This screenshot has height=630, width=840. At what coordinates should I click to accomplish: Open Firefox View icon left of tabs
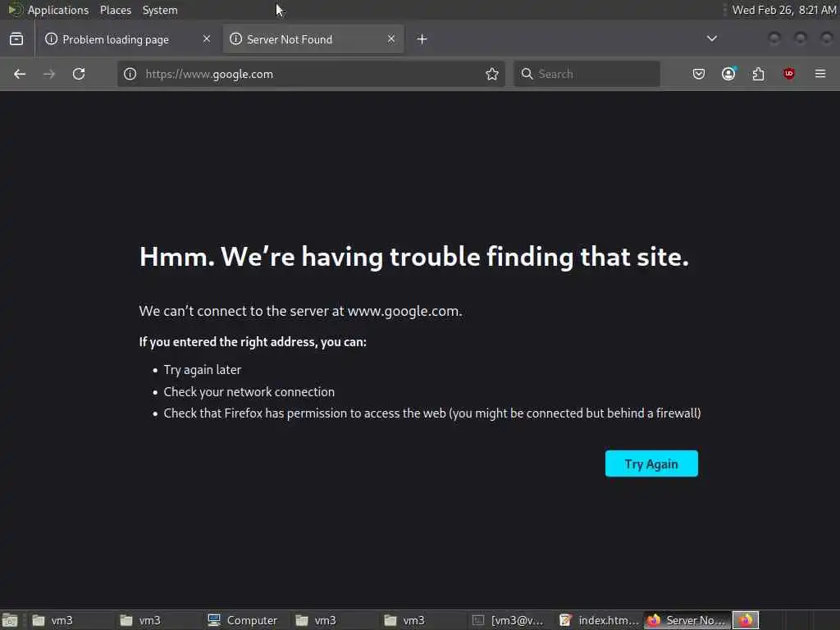16,39
